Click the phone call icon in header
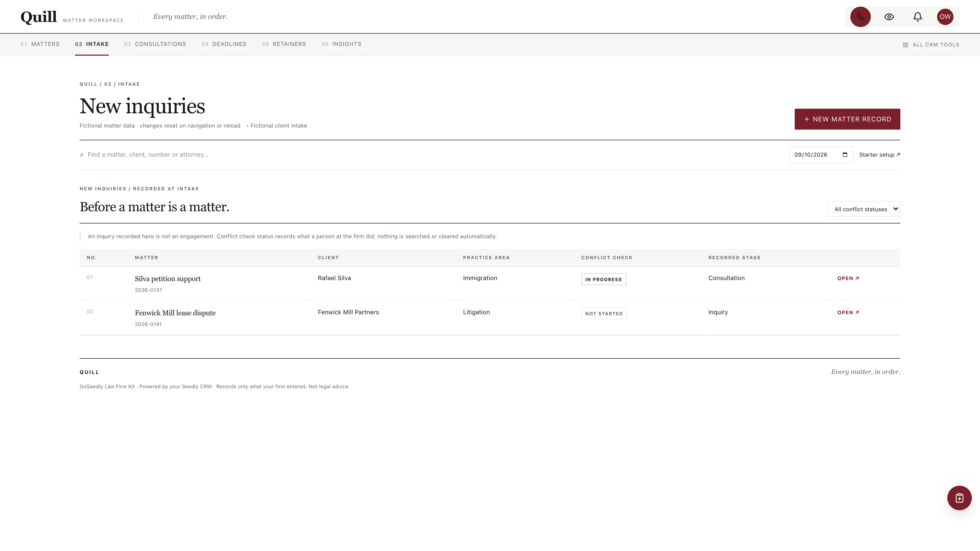 click(860, 17)
